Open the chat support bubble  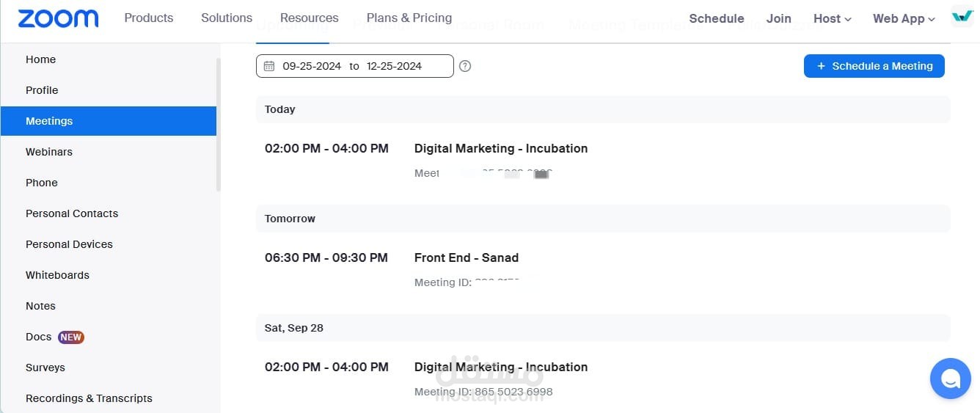tap(950, 379)
